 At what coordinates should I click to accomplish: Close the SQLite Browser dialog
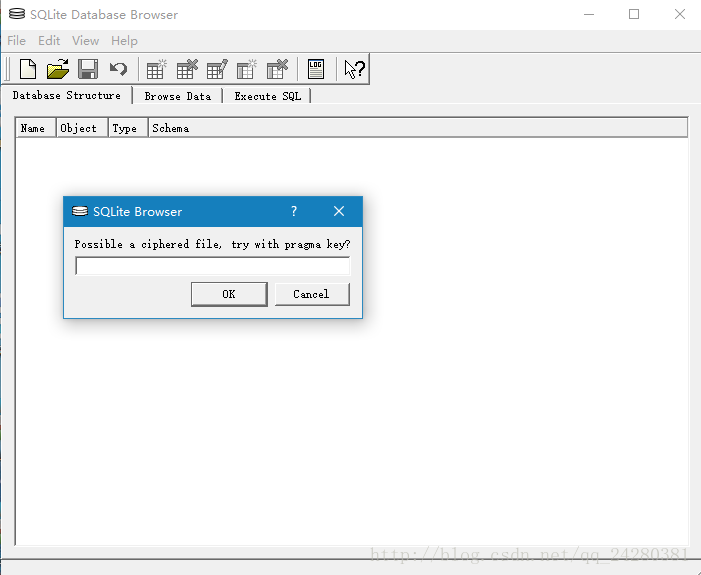pyautogui.click(x=339, y=211)
